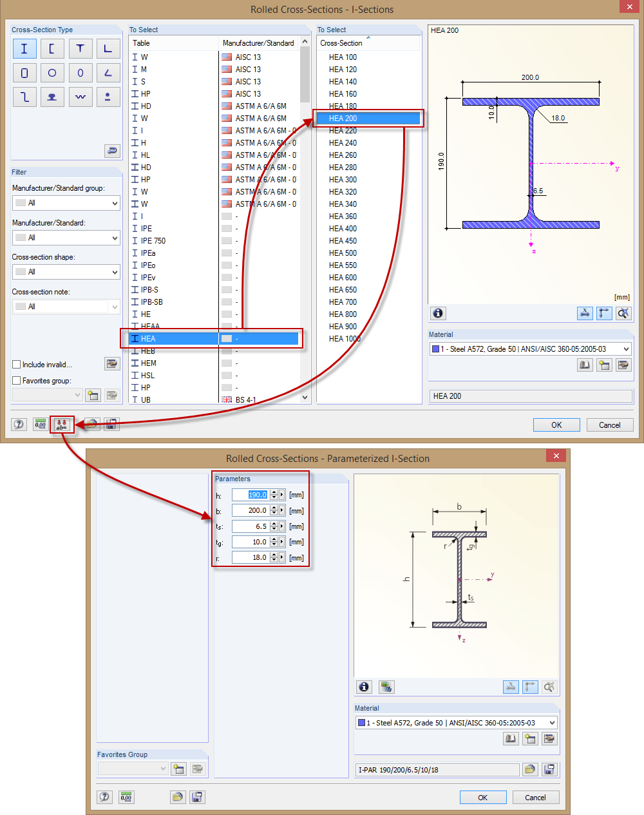Sort by Cross-Section column header
The width and height of the screenshot is (644, 815).
(368, 43)
